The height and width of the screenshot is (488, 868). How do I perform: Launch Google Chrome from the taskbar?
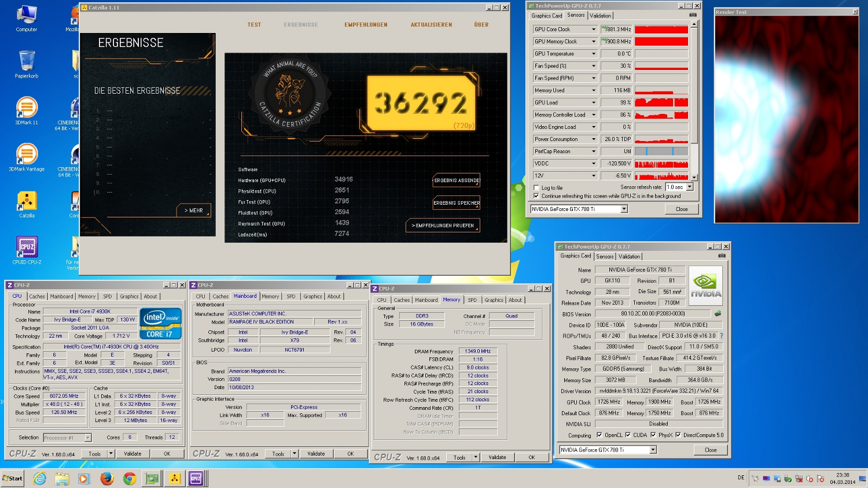tap(129, 478)
